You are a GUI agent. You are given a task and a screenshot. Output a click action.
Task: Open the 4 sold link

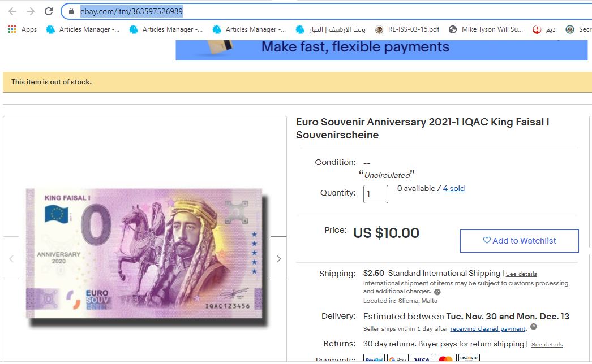pos(453,189)
